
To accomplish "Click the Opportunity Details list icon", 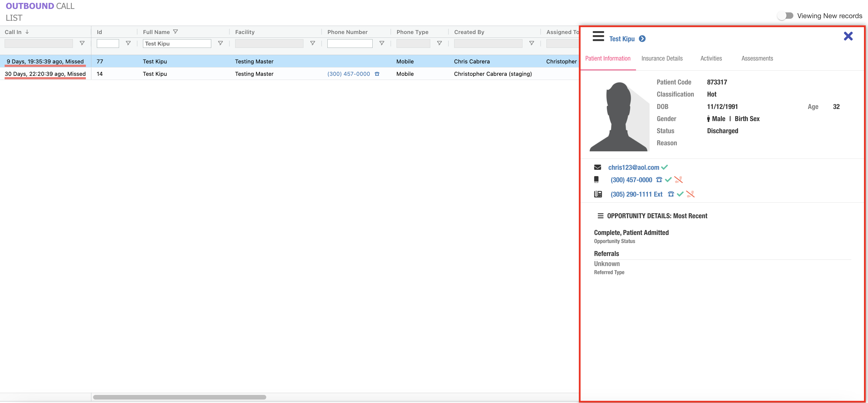I will point(600,216).
